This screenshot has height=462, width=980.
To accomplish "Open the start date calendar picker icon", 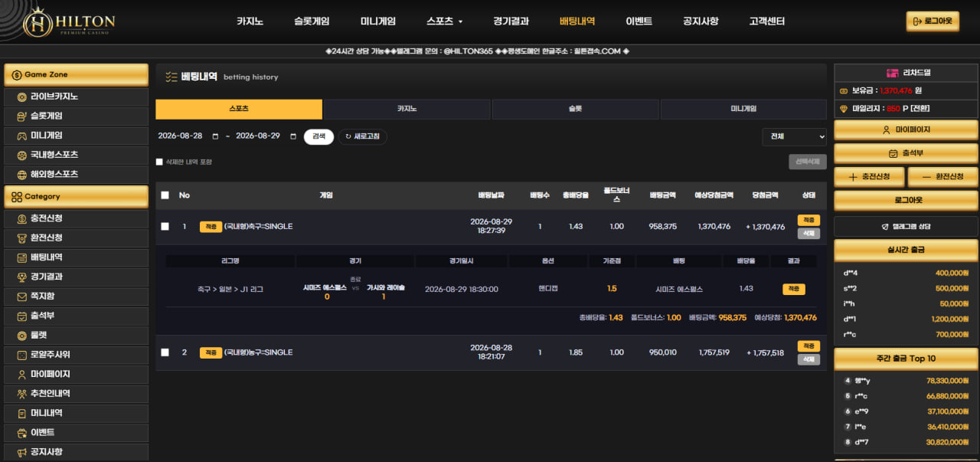I will pos(215,136).
